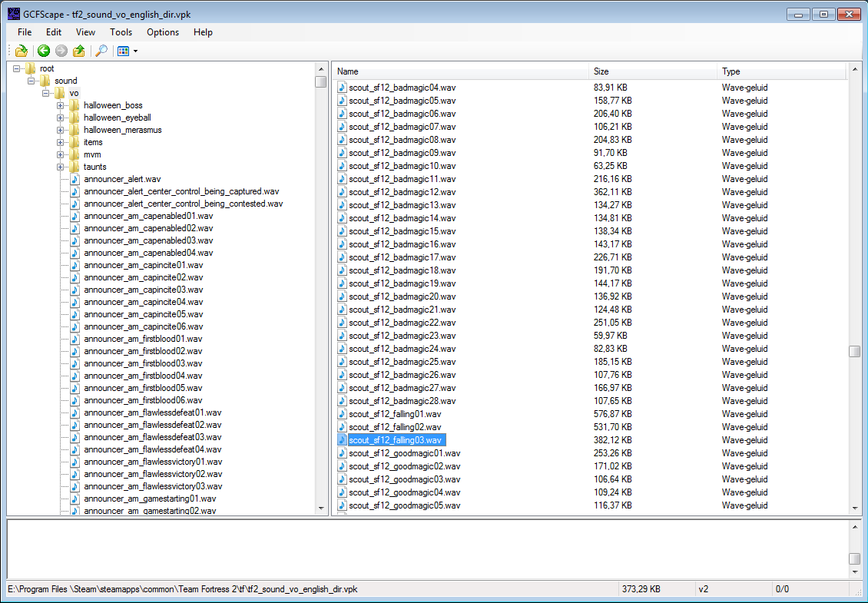This screenshot has width=868, height=603.
Task: Click audio icon of scout_sf12_falling01.wav
Action: point(342,414)
